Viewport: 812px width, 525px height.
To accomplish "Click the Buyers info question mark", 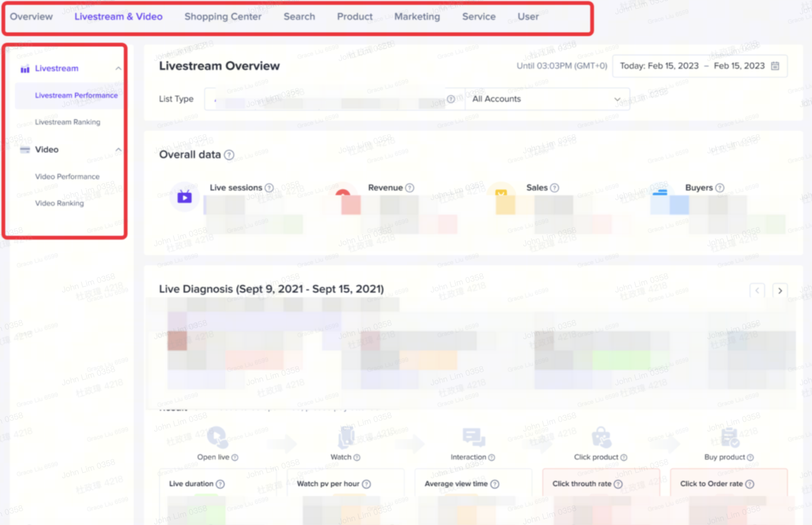I will 720,188.
